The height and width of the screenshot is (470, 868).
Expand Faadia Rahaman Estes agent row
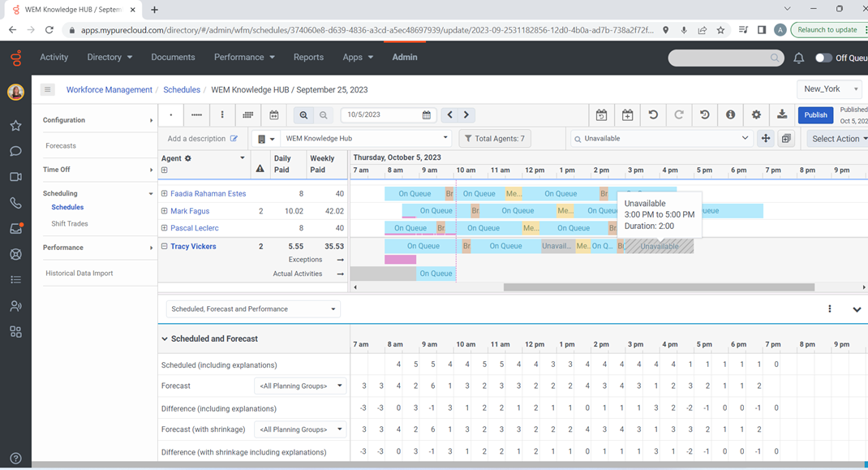pyautogui.click(x=165, y=194)
